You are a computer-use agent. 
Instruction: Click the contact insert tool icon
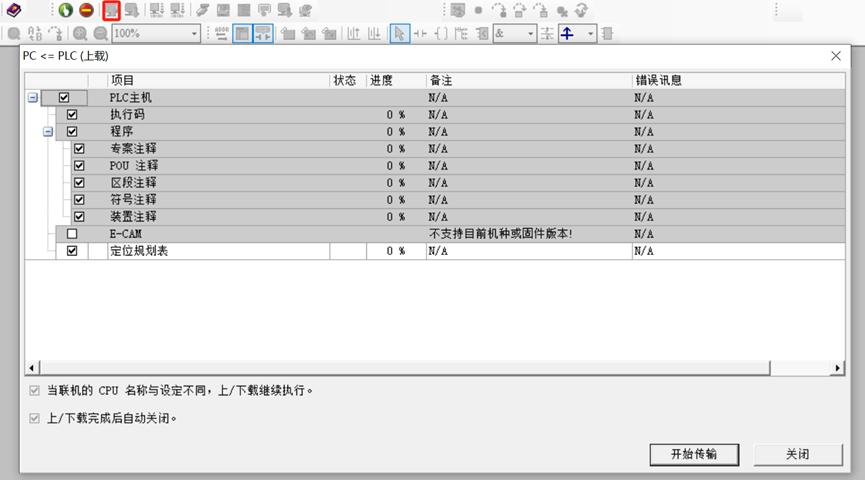pos(420,34)
